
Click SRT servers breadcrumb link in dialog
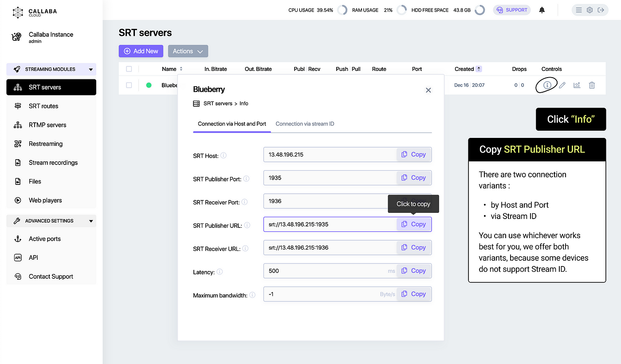click(218, 103)
